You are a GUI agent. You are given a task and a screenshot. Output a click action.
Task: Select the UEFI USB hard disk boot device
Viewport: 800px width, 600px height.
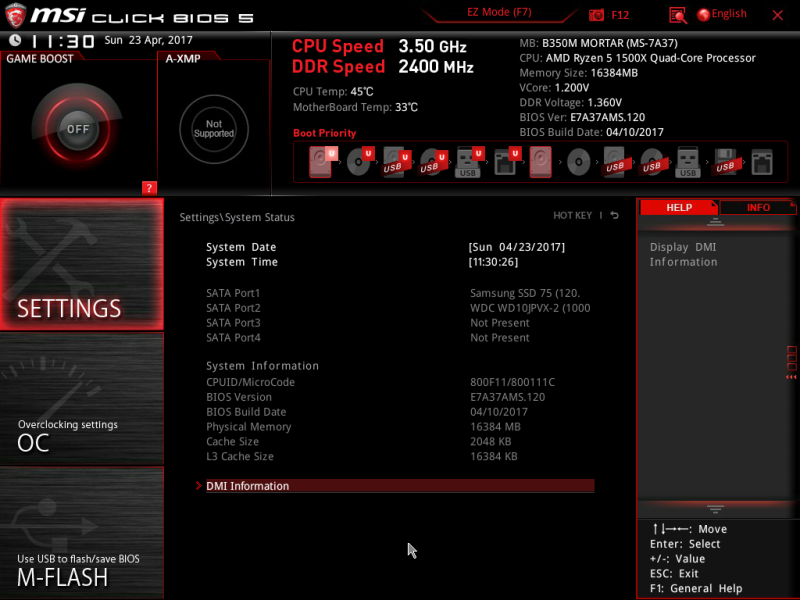pyautogui.click(x=396, y=162)
